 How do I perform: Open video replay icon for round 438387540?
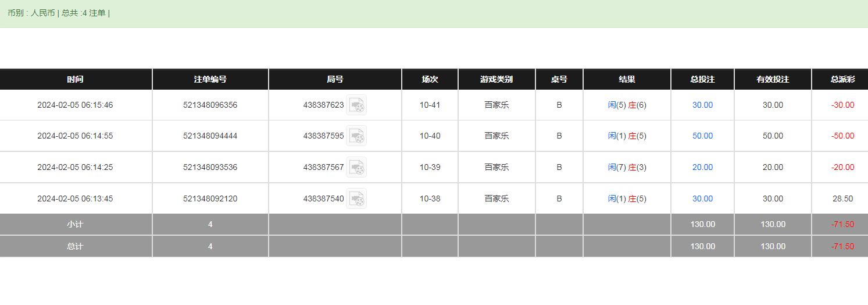[356, 199]
